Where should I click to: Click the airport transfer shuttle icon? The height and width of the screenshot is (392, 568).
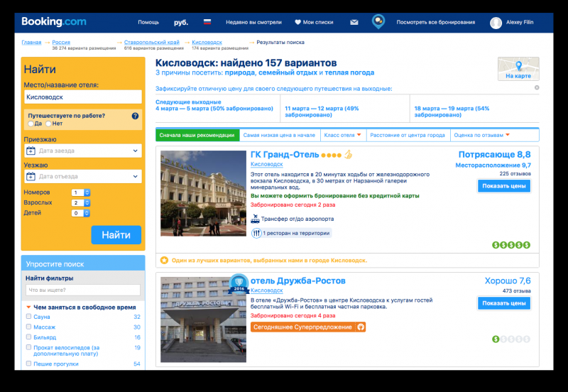255,219
